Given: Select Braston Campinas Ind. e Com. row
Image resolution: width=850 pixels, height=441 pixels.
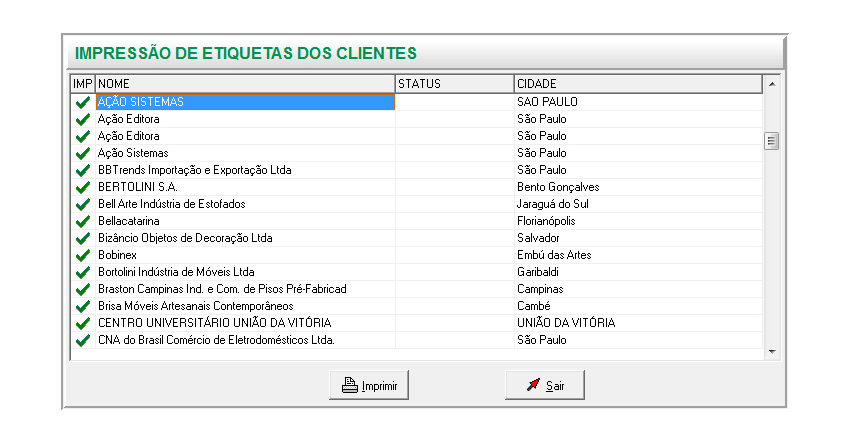Looking at the screenshot, I should [246, 289].
